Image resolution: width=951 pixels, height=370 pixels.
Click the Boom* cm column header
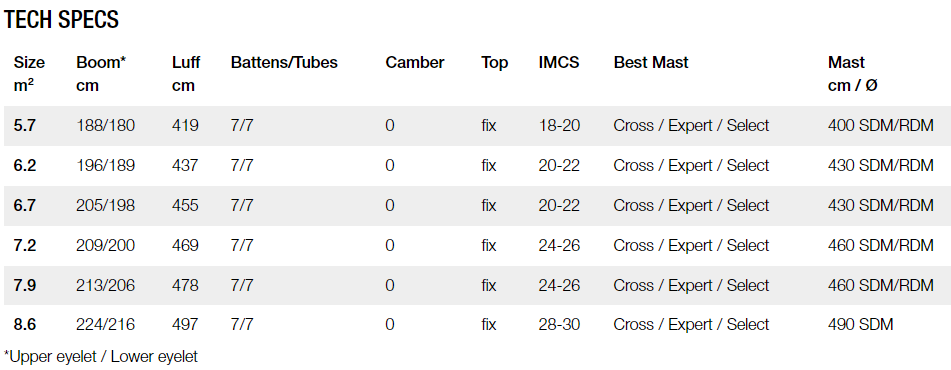click(x=101, y=74)
